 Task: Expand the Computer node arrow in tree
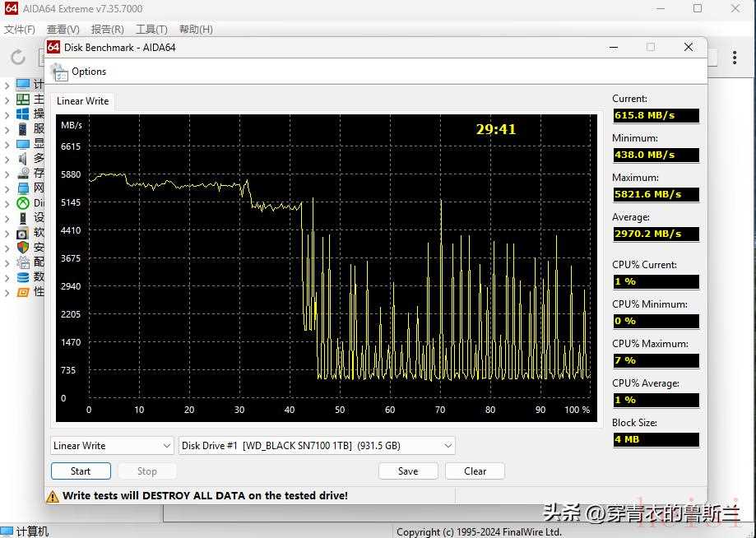click(7, 85)
